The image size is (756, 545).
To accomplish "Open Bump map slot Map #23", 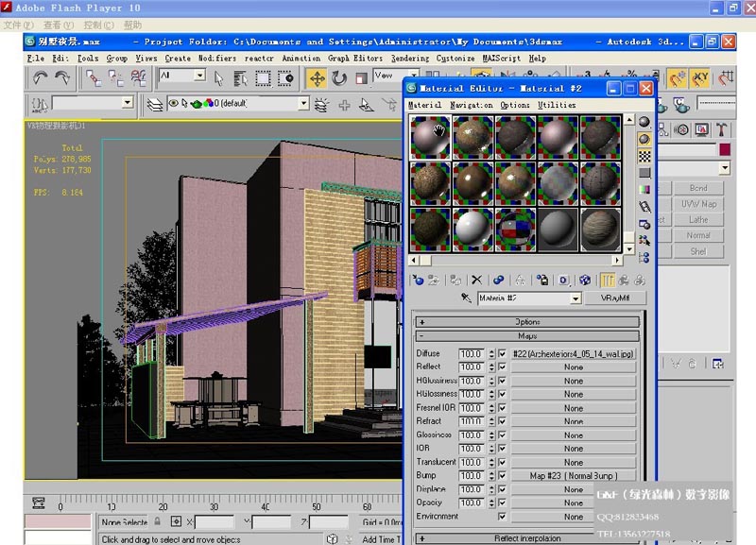I will (574, 476).
